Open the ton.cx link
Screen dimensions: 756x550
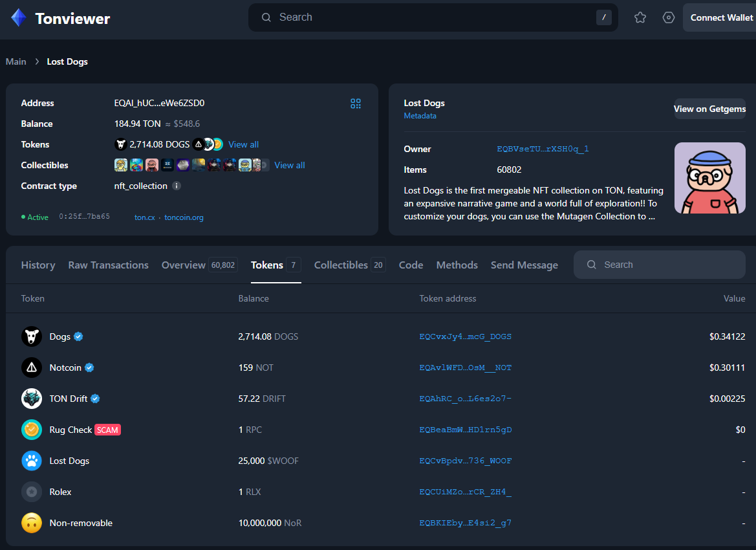(145, 217)
